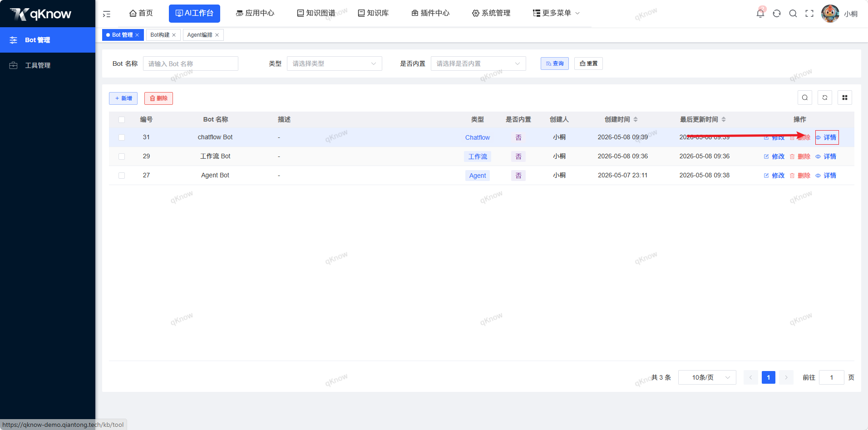Click 修改 for 工作流 Bot row
Viewport: 868px width, 430px height.
coord(774,156)
